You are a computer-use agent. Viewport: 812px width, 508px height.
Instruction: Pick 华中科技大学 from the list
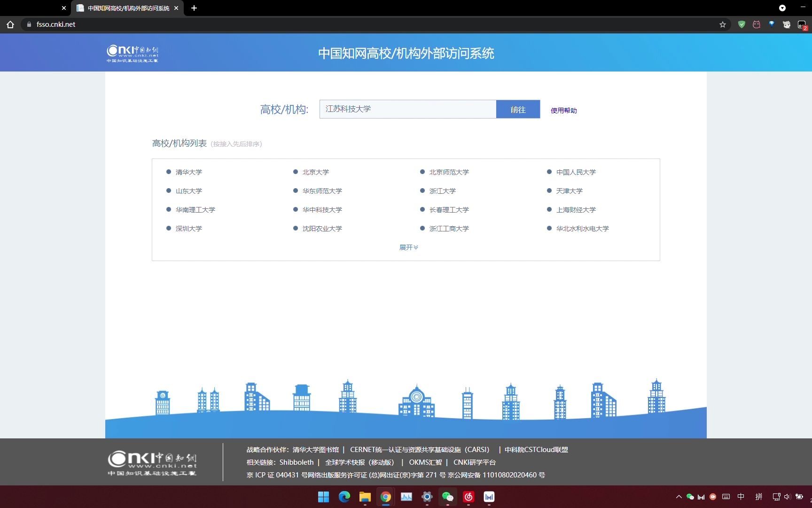(322, 210)
